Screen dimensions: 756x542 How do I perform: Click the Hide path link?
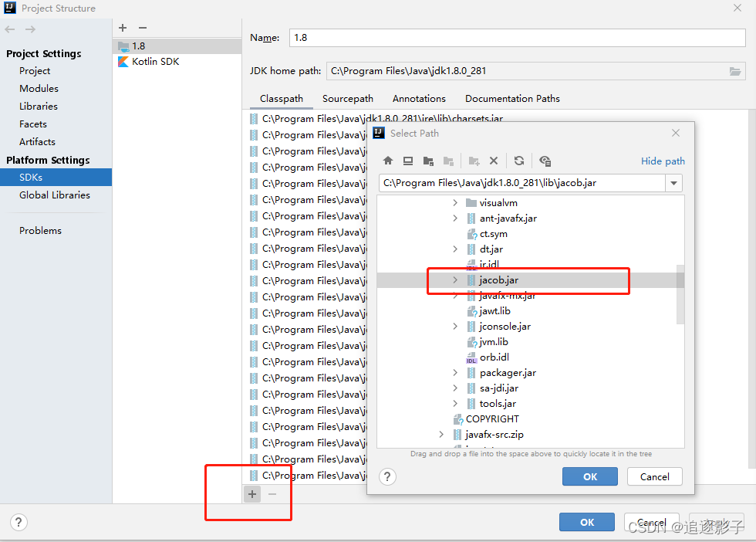tap(663, 161)
